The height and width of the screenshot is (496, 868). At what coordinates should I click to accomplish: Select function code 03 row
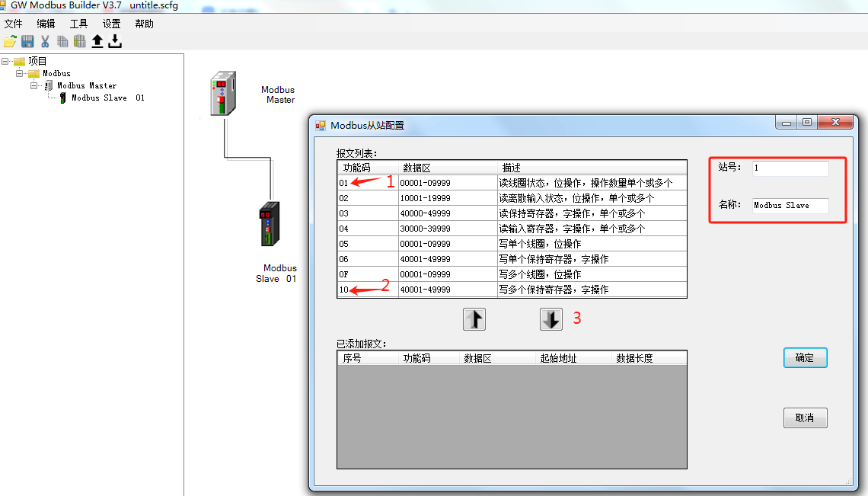click(x=512, y=213)
